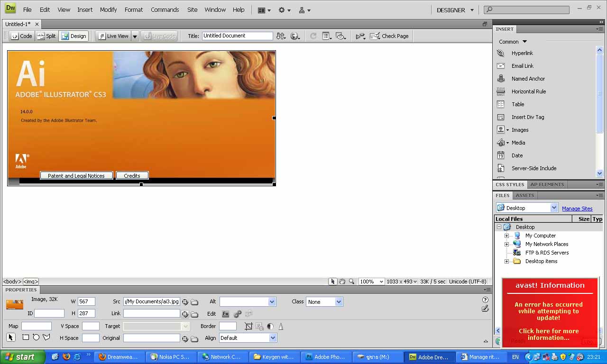
Task: Open the Align dropdown in Properties
Action: (273, 338)
